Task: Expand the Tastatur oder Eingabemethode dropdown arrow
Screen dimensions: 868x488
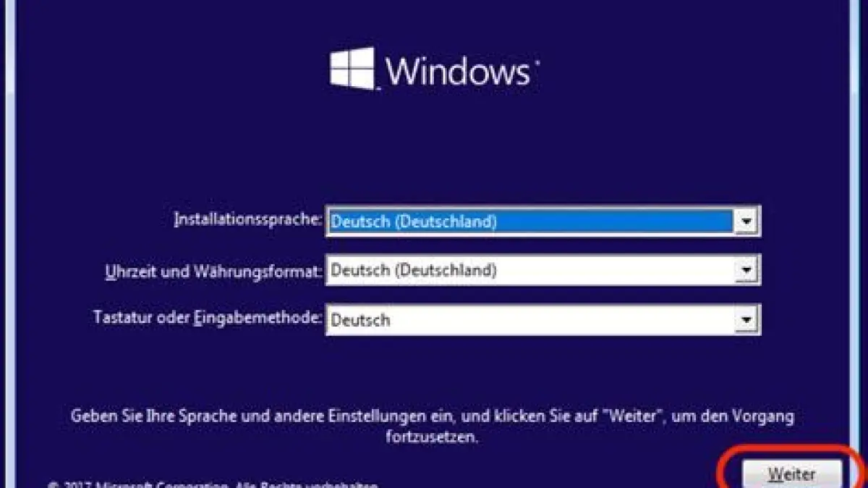Action: (746, 319)
